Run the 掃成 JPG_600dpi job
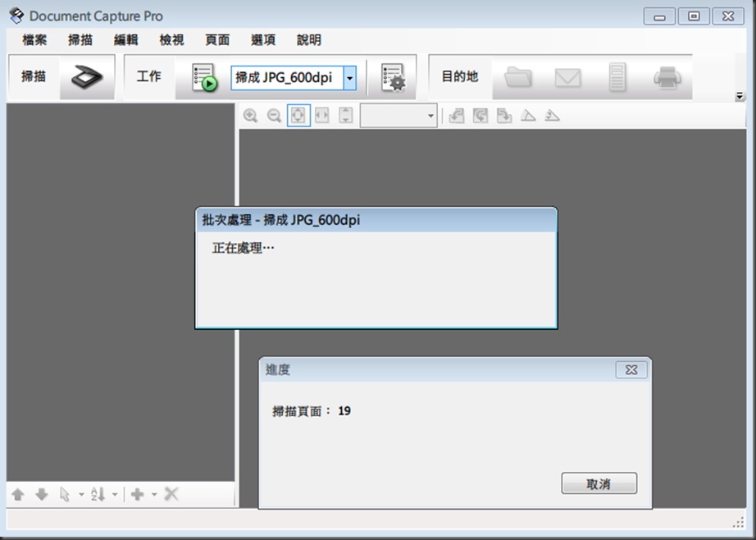 (x=203, y=76)
